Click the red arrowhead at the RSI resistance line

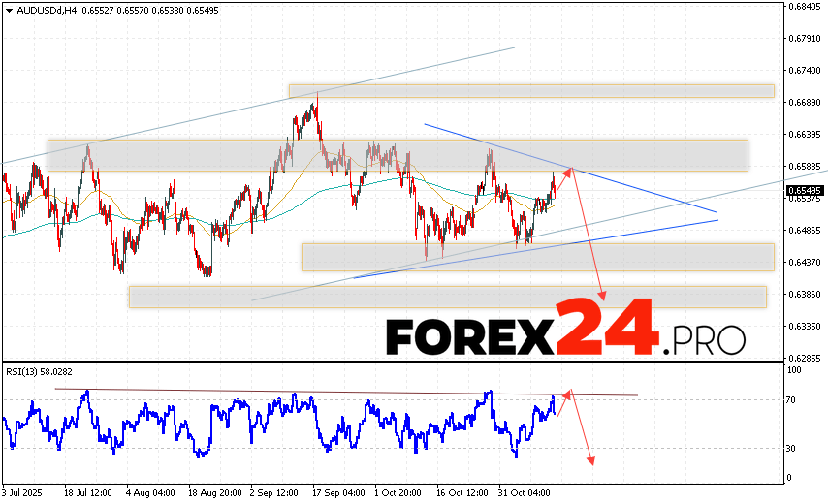[x=568, y=392]
